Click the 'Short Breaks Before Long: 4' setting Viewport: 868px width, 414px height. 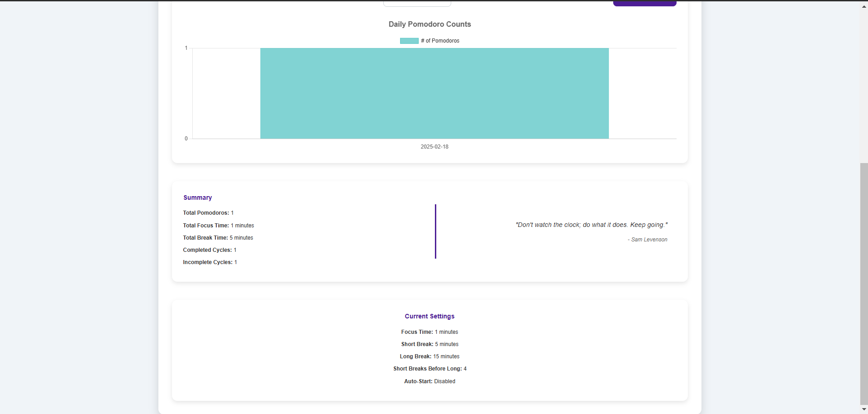point(429,369)
